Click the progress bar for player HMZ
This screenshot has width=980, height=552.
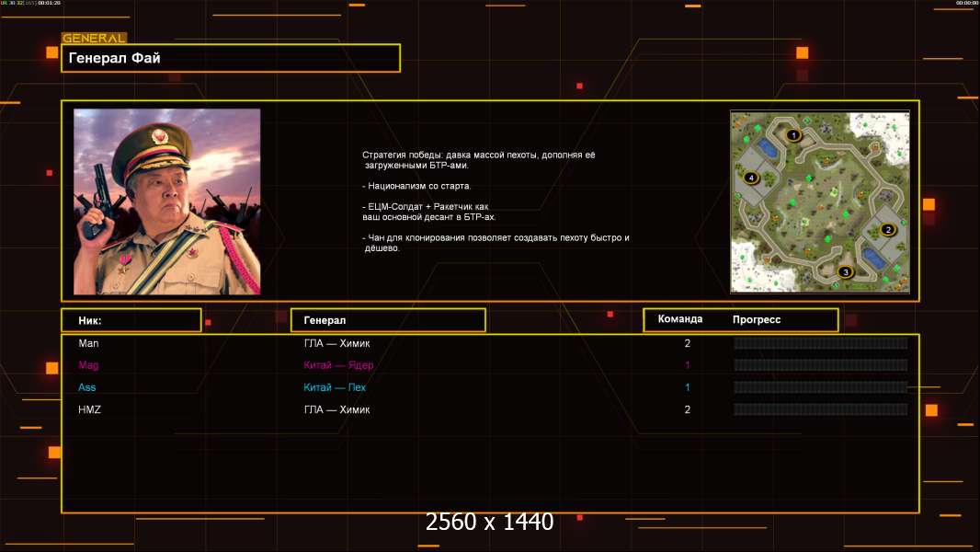pyautogui.click(x=820, y=409)
